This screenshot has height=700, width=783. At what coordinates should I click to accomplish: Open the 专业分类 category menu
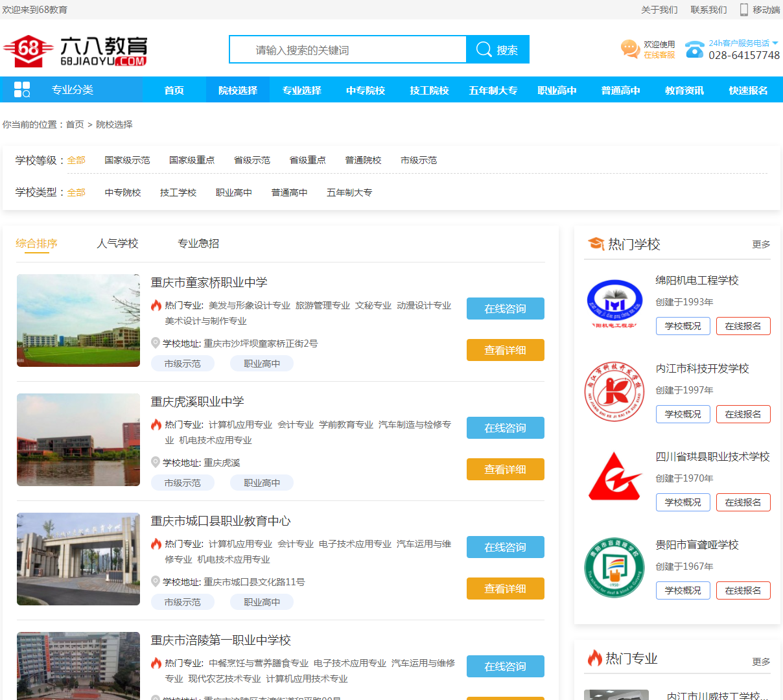coord(71,89)
